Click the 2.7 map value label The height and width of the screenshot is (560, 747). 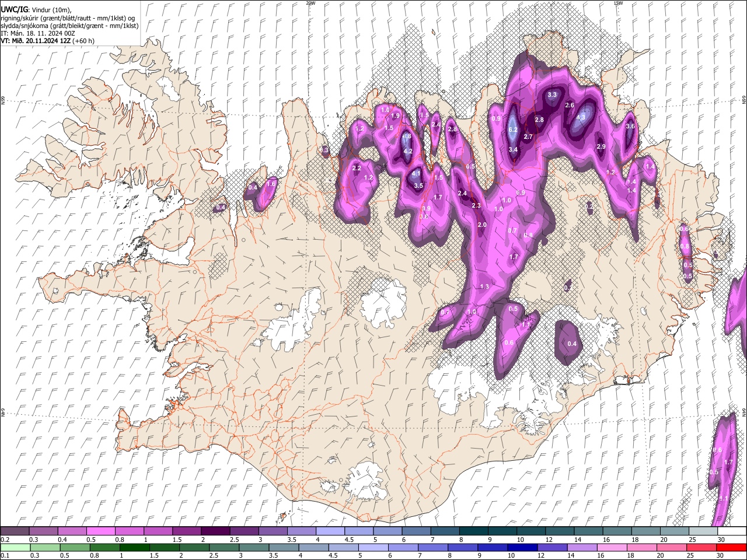tap(528, 136)
